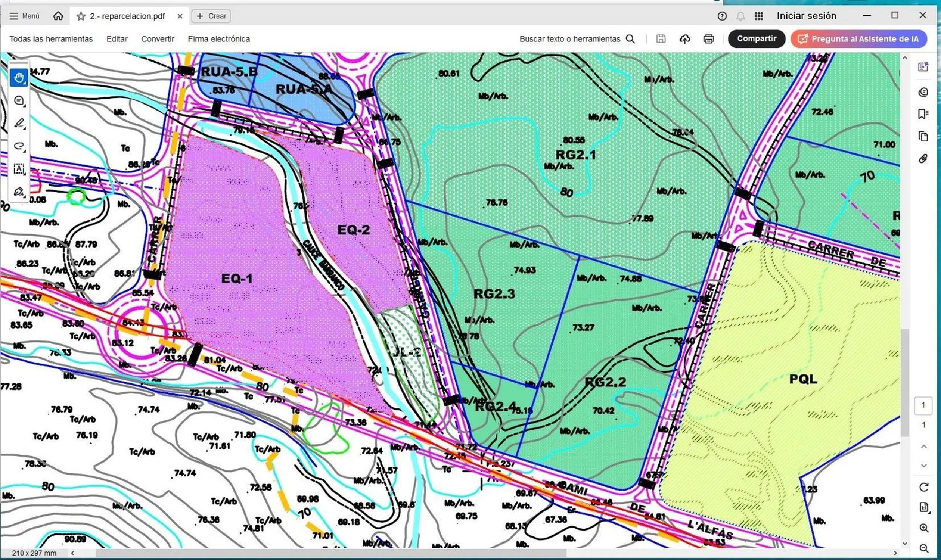
Task: Select the freehand draw tool
Action: 19,146
